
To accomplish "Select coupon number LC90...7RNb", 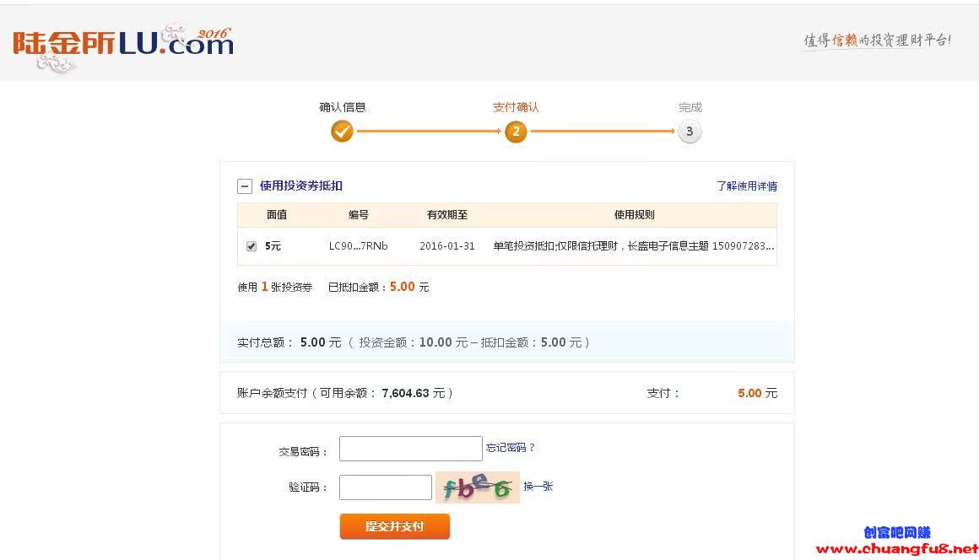I will pos(359,246).
